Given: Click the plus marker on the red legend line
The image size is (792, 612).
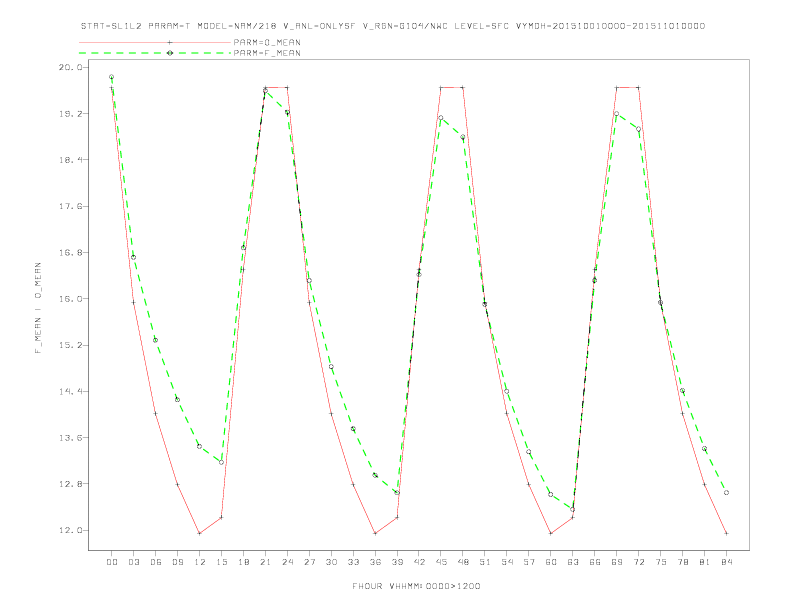Looking at the screenshot, I should [170, 42].
